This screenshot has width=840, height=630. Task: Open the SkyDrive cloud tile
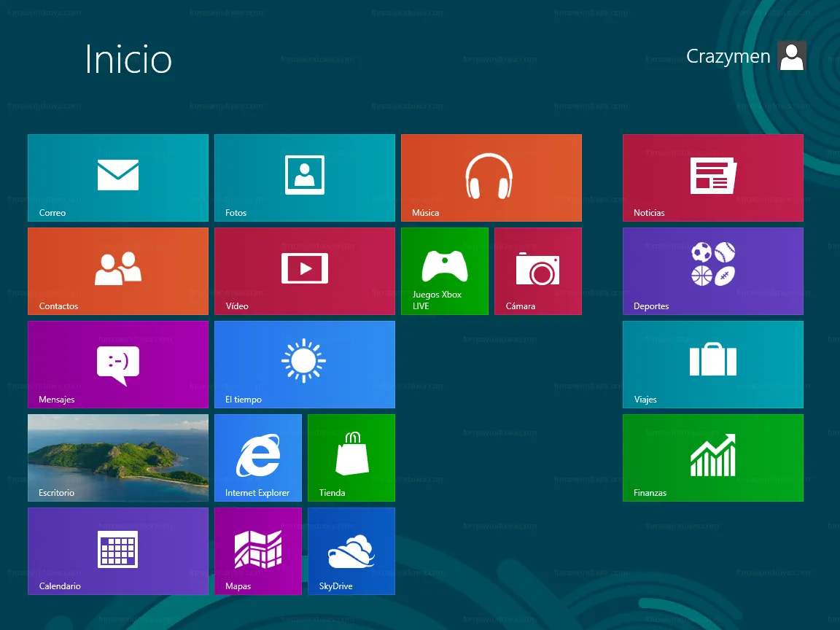coord(351,551)
